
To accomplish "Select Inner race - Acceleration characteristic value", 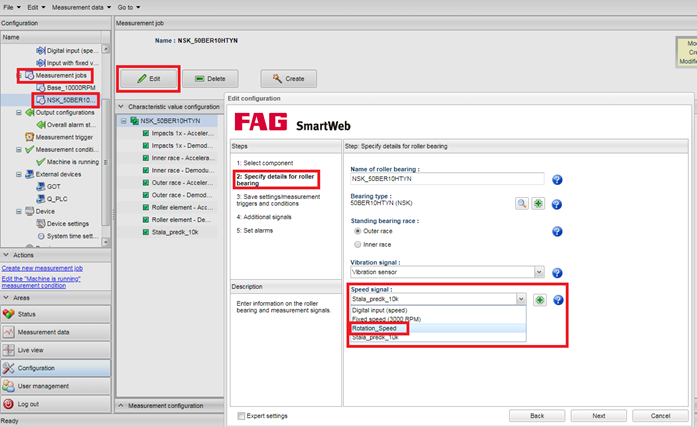I will [x=183, y=158].
